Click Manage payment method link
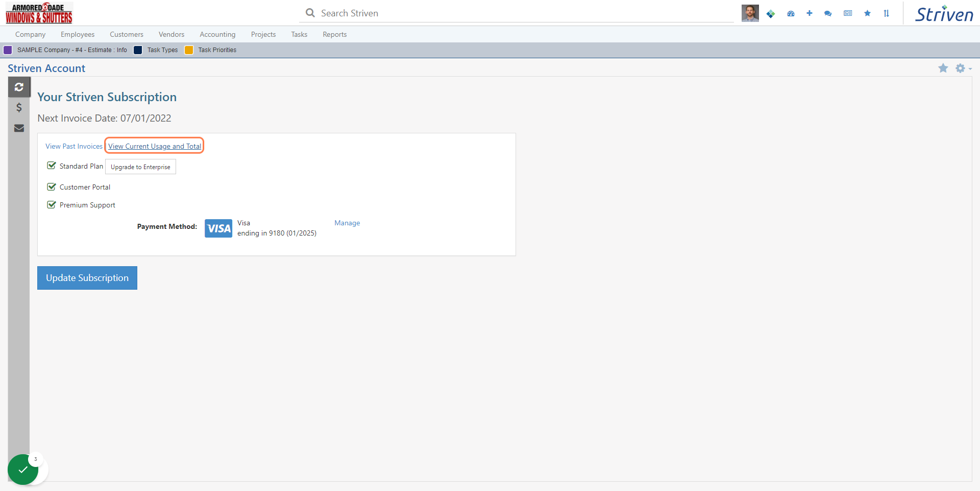This screenshot has width=980, height=491. 347,223
